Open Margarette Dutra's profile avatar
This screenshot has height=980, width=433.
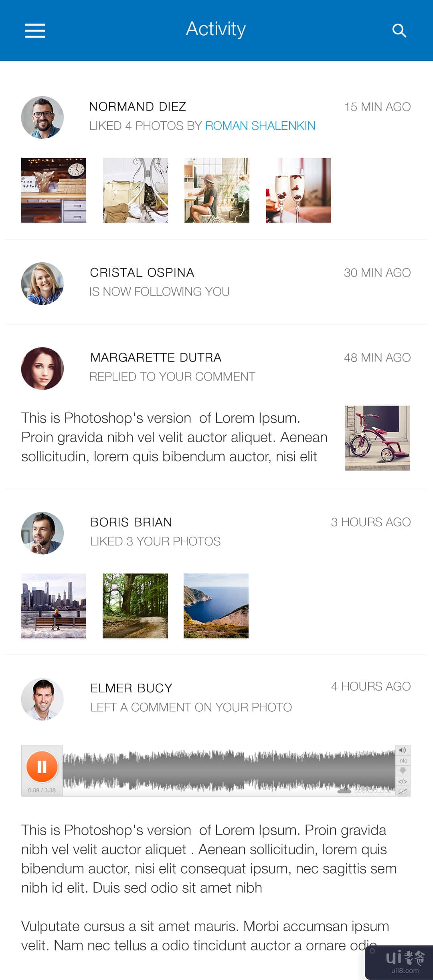[x=42, y=368]
